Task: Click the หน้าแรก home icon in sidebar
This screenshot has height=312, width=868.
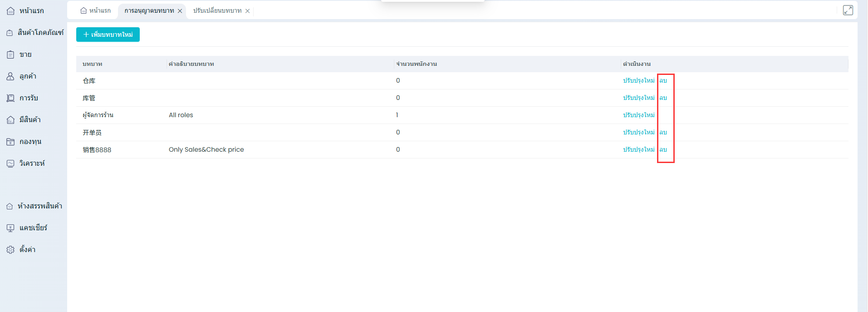Action: (x=10, y=11)
